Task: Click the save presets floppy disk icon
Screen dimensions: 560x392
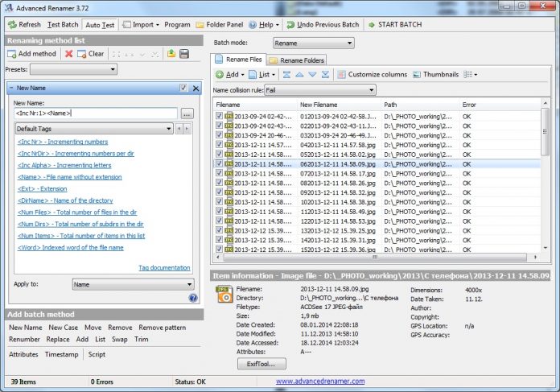Action: coord(184,54)
